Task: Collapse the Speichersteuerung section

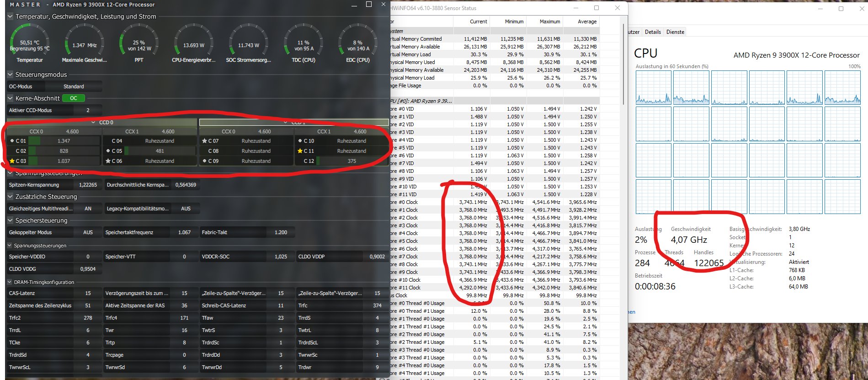Action: point(10,220)
